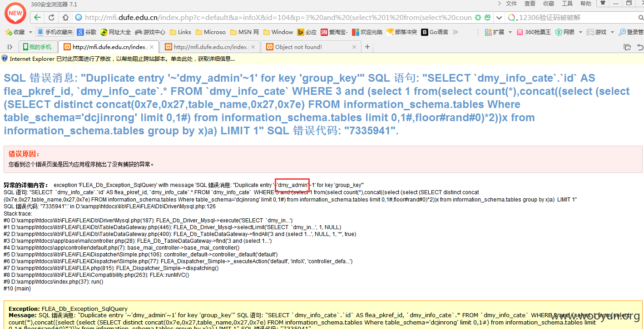The image size is (644, 329).
Task: Expand the 收藏 favorites dropdown arrow
Action: (30, 32)
